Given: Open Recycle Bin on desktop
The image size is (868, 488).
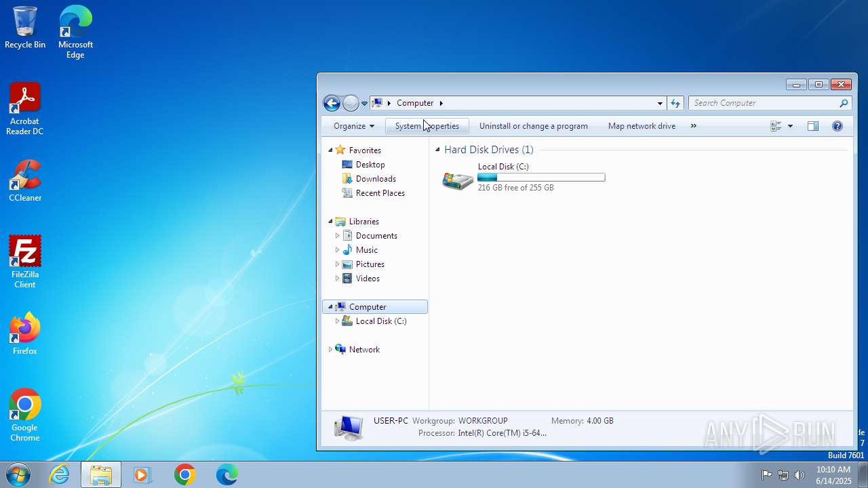Looking at the screenshot, I should point(25,27).
